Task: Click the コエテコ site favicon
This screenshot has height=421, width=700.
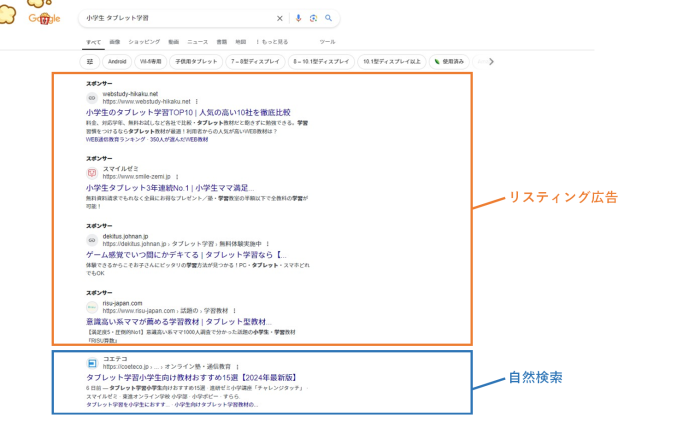Action: (x=92, y=363)
